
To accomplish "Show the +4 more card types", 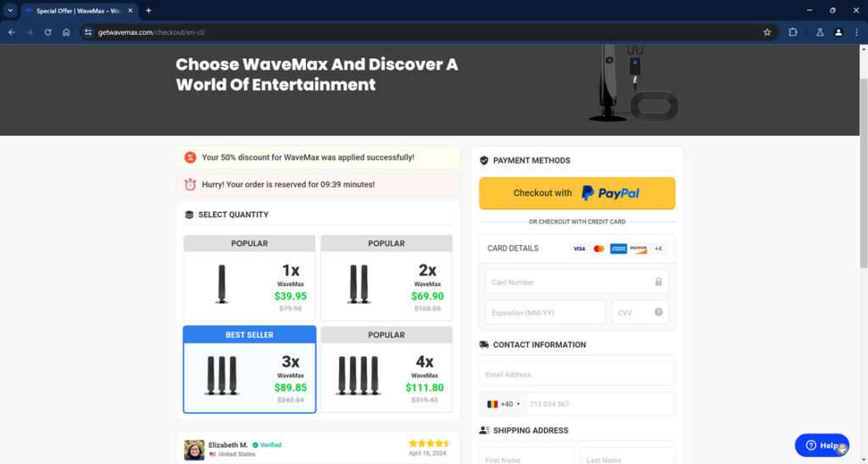I will pos(658,249).
